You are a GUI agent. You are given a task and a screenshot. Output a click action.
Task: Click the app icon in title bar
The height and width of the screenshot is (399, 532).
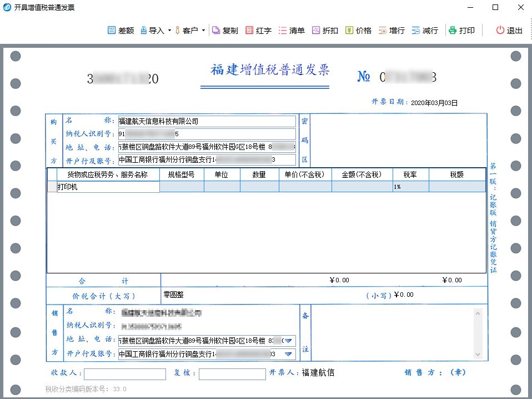point(7,7)
